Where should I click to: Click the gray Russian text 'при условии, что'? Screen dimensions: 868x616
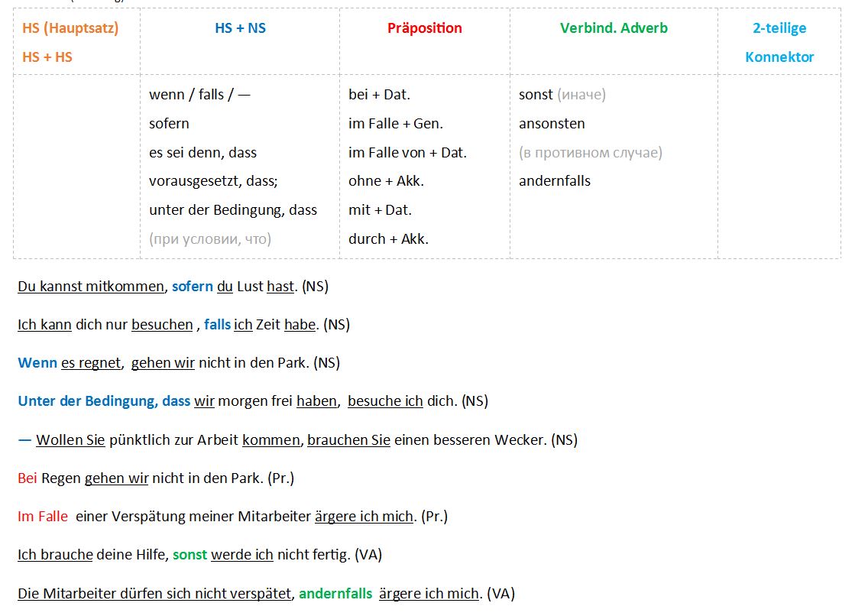(210, 239)
